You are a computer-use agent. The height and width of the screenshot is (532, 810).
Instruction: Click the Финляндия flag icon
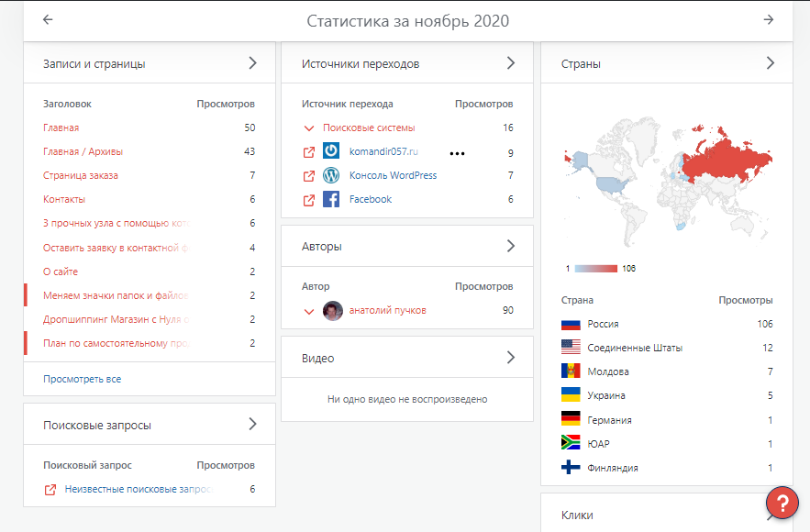coord(571,467)
